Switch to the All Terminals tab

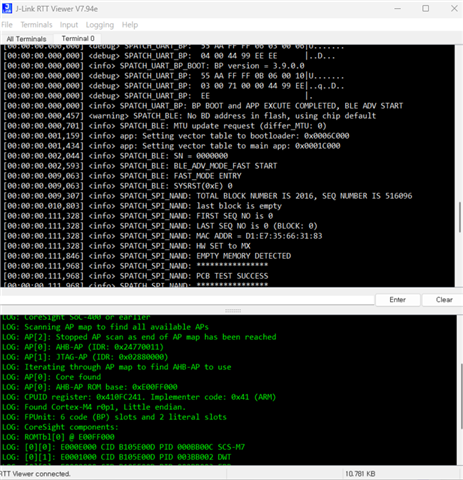tap(26, 39)
